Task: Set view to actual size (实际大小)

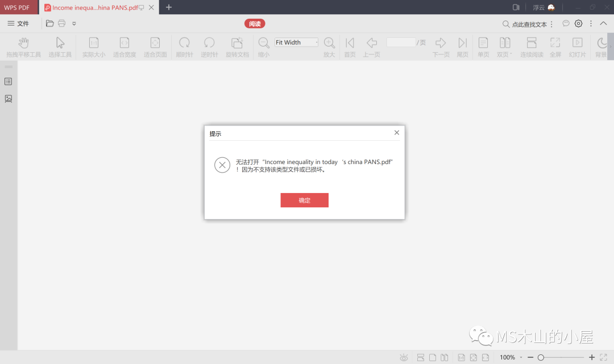Action: coord(94,47)
